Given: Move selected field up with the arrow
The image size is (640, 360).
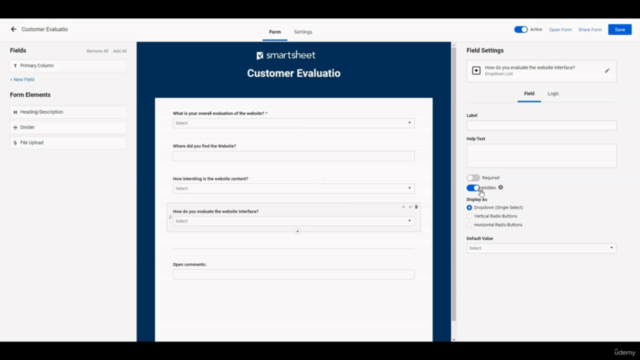Looking at the screenshot, I should pyautogui.click(x=403, y=207).
